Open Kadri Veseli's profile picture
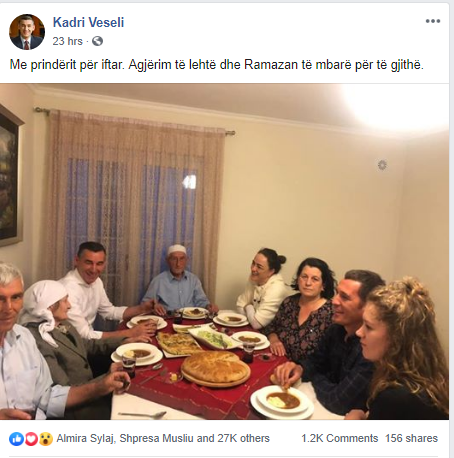 tap(27, 32)
